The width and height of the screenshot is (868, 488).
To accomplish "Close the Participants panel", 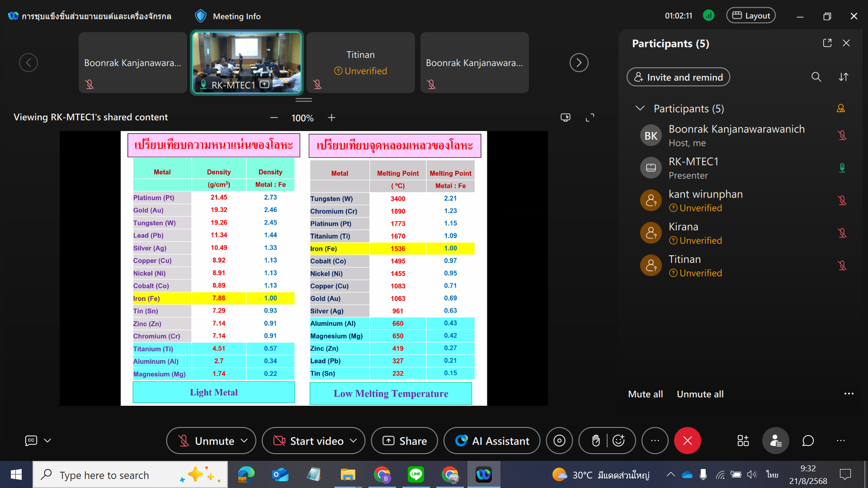I will 846,43.
